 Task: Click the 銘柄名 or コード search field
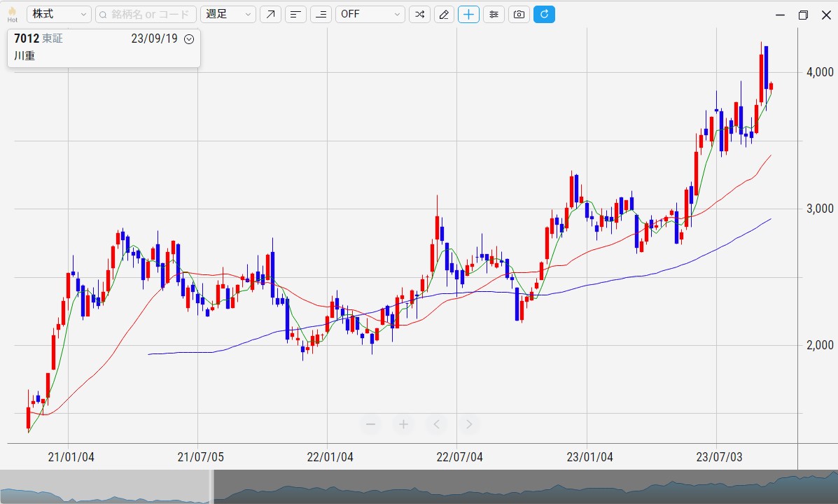point(146,14)
